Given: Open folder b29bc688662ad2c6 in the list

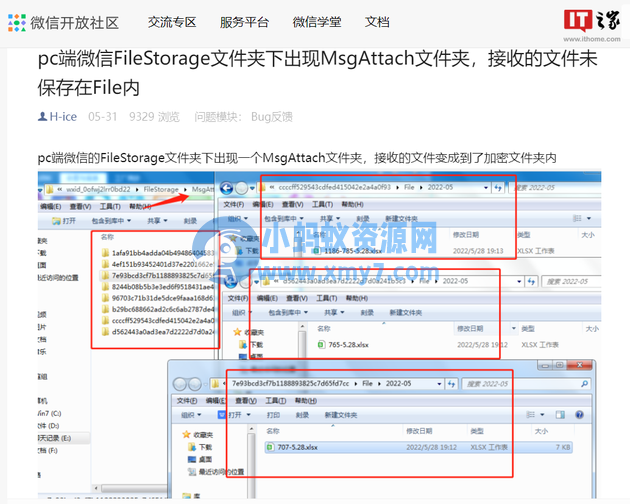Looking at the screenshot, I should 158,309.
